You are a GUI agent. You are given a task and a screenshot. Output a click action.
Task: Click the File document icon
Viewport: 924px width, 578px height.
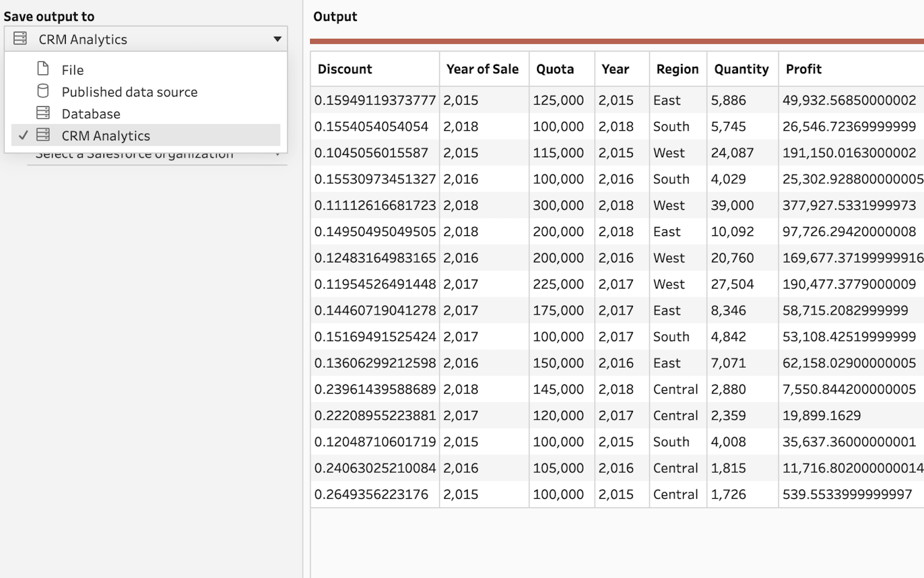(x=43, y=69)
